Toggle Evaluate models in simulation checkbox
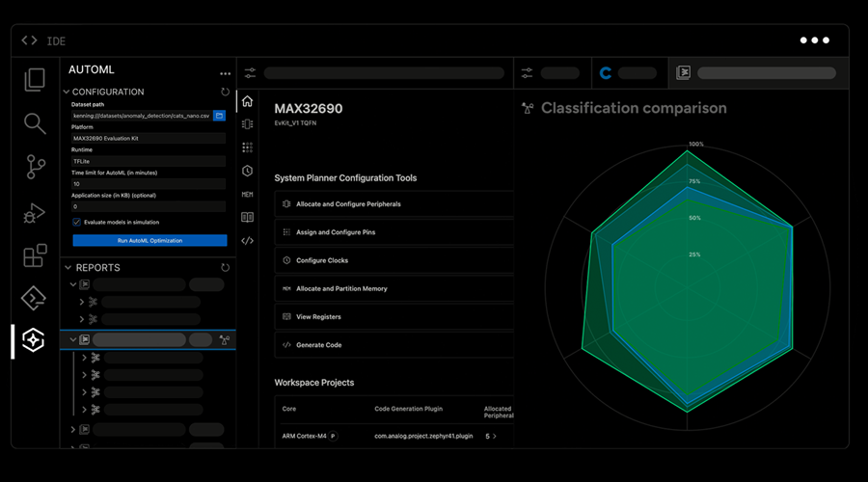 [x=76, y=222]
